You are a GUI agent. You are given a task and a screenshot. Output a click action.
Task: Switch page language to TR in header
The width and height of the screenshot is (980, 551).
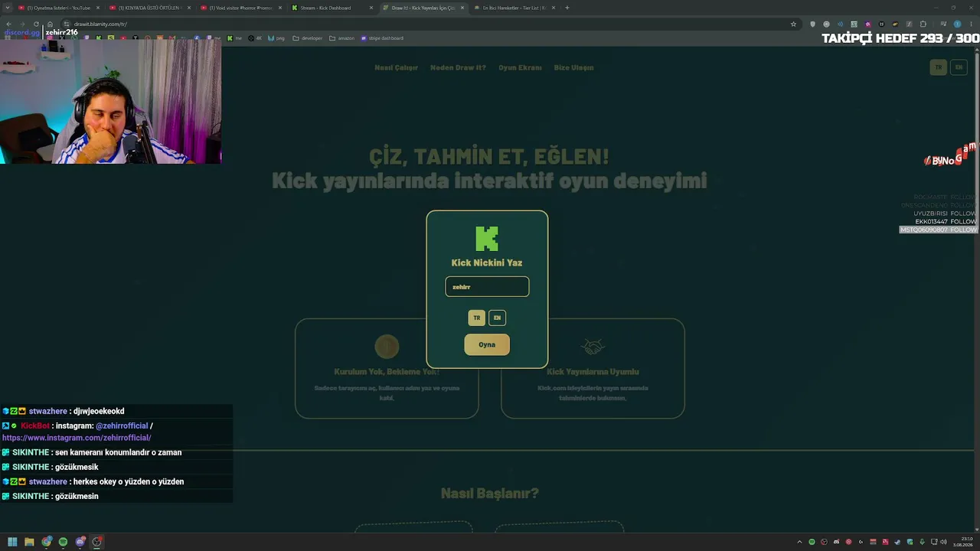coord(938,67)
